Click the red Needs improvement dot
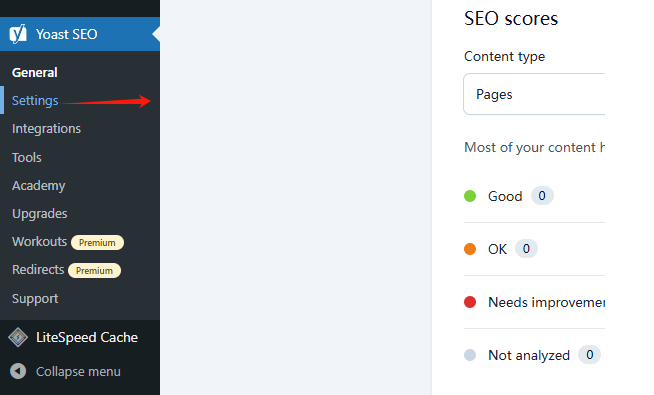 pyautogui.click(x=470, y=302)
